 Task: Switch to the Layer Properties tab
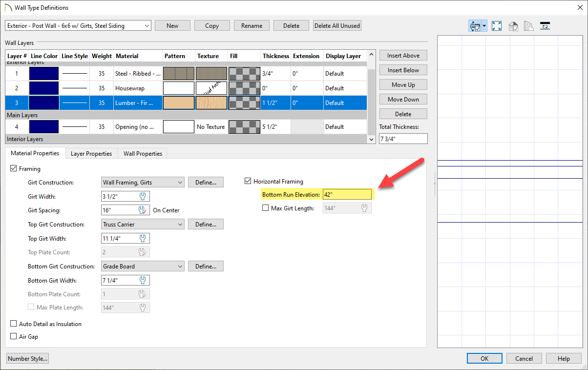point(91,154)
